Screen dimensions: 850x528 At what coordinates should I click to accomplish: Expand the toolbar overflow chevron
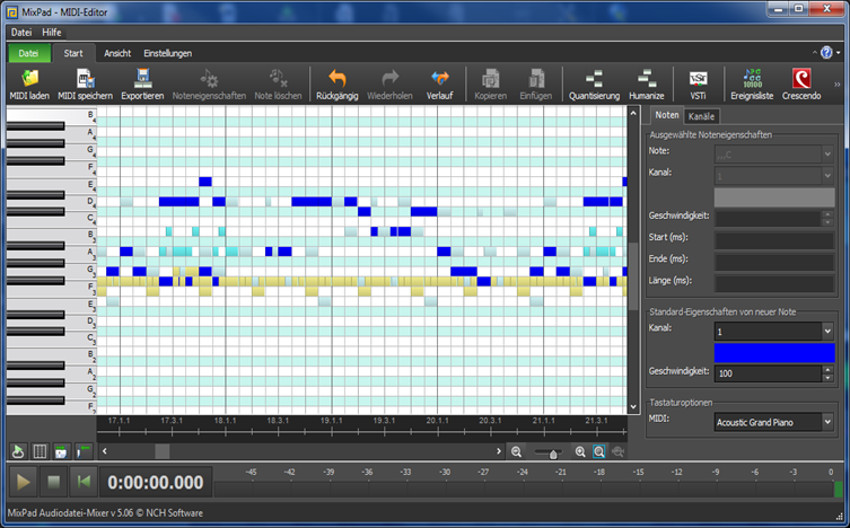pyautogui.click(x=837, y=85)
